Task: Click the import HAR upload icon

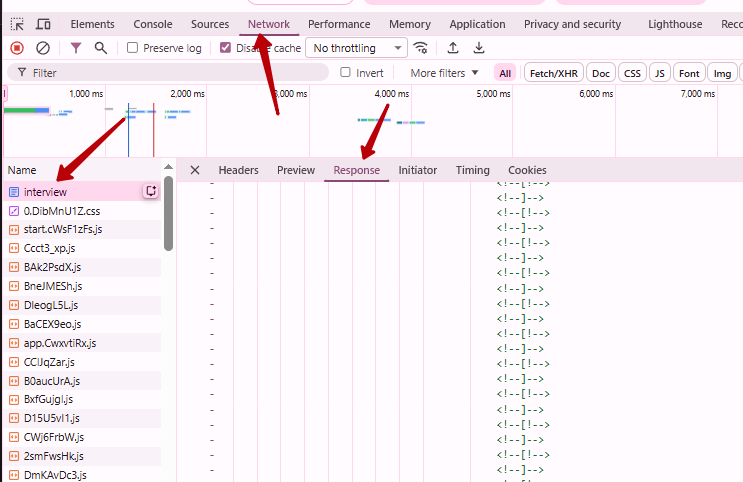Action: pyautogui.click(x=453, y=48)
